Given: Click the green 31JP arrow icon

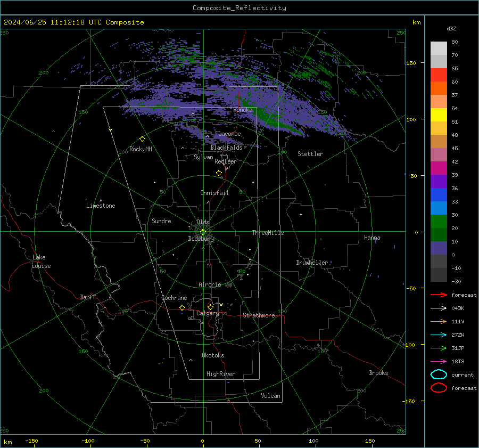Looking at the screenshot, I should pyautogui.click(x=439, y=348).
